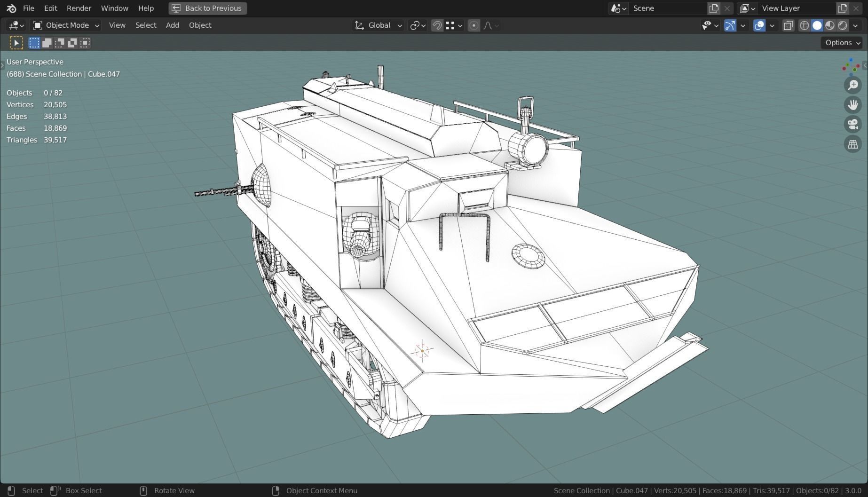Click the Scene name field

[668, 8]
